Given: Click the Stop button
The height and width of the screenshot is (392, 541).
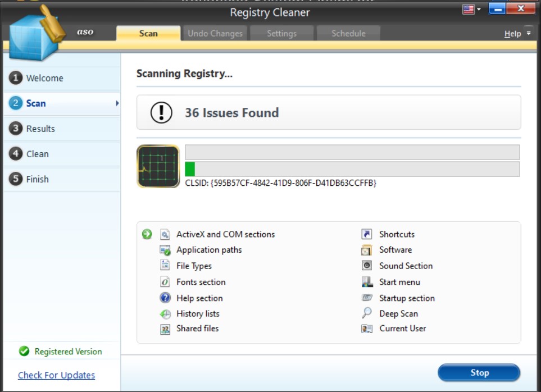Looking at the screenshot, I should (480, 372).
